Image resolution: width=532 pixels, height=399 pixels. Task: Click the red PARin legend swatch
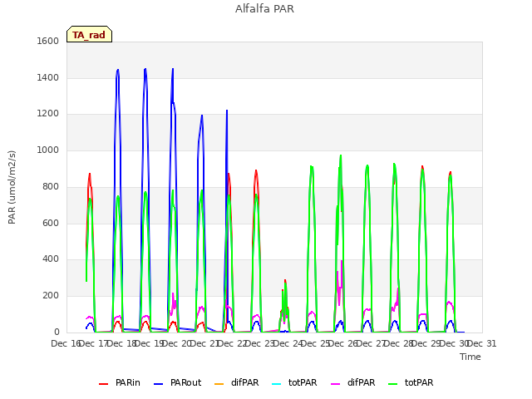click(x=103, y=384)
